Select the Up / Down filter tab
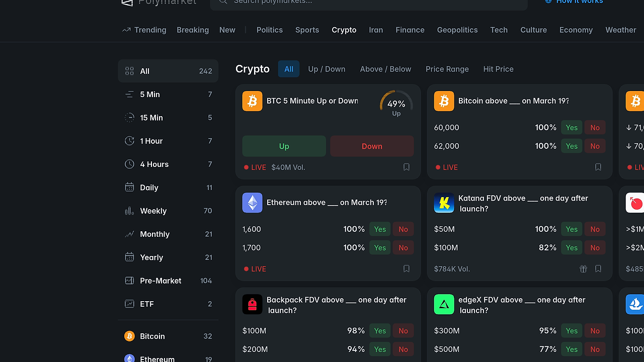The width and height of the screenshot is (644, 362). 327,69
